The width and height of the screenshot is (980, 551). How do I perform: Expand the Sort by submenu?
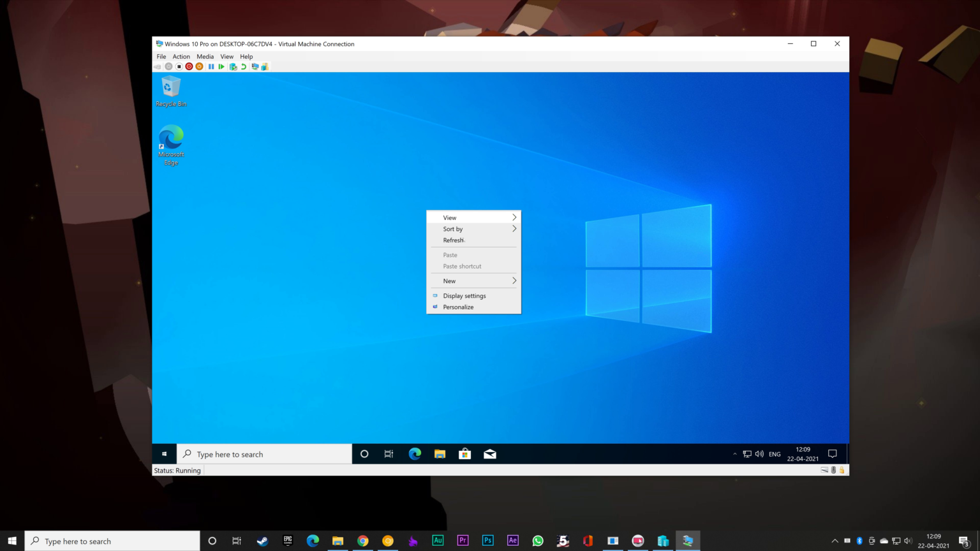point(473,229)
